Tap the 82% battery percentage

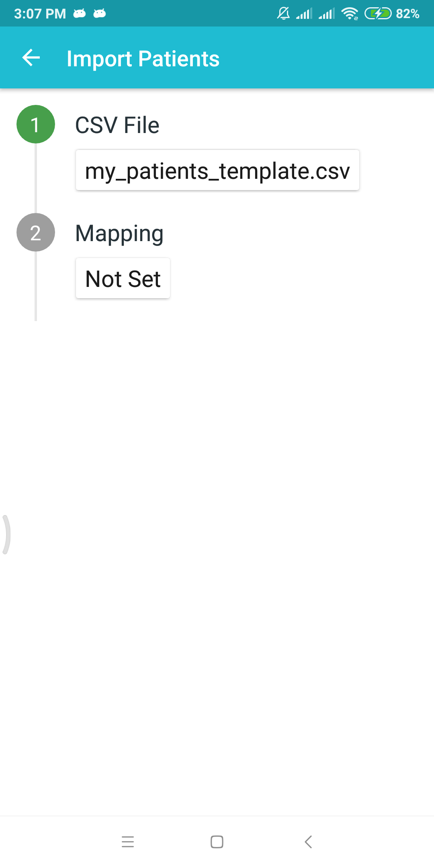pos(408,14)
